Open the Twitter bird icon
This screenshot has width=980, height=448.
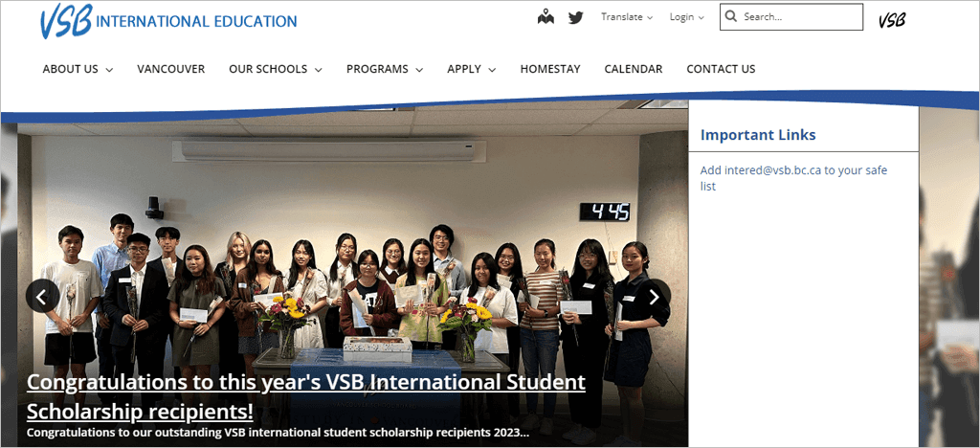575,17
